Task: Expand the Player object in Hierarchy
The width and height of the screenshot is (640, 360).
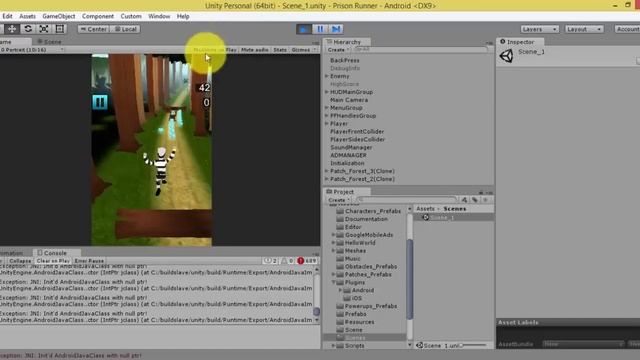Action: [x=327, y=124]
